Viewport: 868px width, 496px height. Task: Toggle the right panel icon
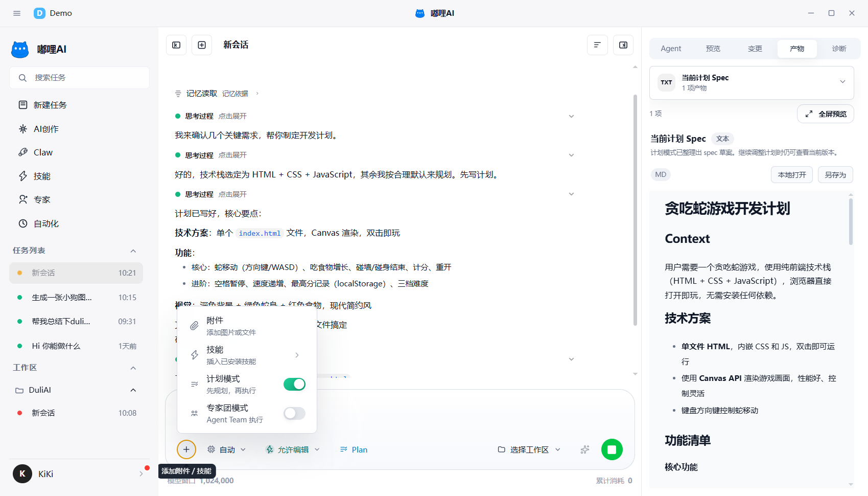tap(623, 45)
